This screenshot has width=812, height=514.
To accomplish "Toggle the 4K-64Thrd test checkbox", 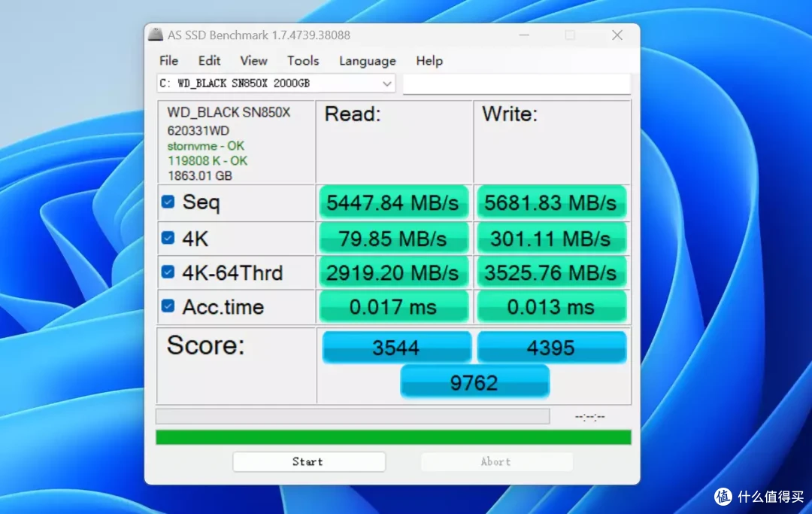I will [168, 272].
